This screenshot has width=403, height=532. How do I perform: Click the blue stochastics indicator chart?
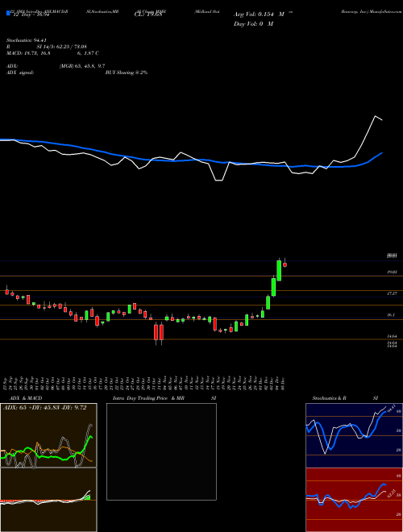coord(354,435)
